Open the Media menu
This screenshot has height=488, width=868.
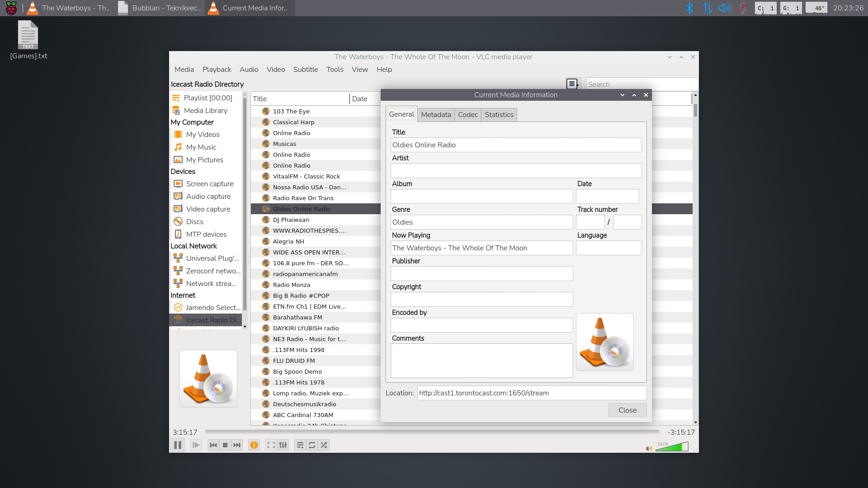[x=184, y=70]
